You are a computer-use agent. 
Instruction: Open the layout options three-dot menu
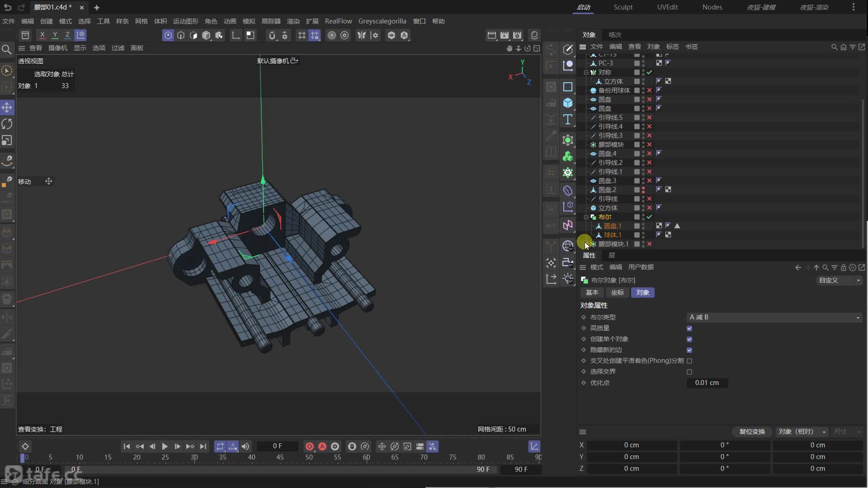(x=853, y=7)
